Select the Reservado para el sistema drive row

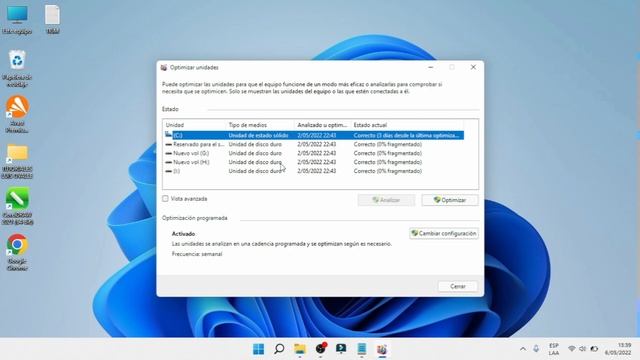click(x=314, y=144)
